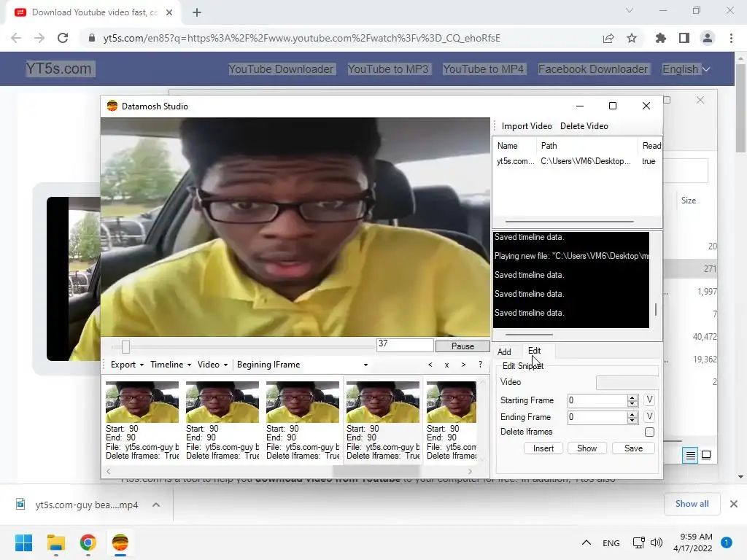This screenshot has width=747, height=560.
Task: Open the Video combo box in Edit Snippet
Action: coord(627,382)
